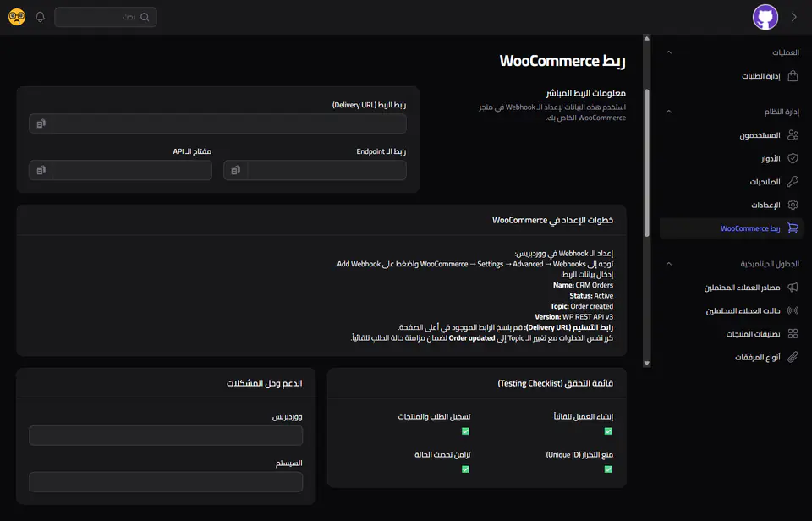Image resolution: width=812 pixels, height=521 pixels.
Task: Open حالات العملاء المحتملين table
Action: 732,310
